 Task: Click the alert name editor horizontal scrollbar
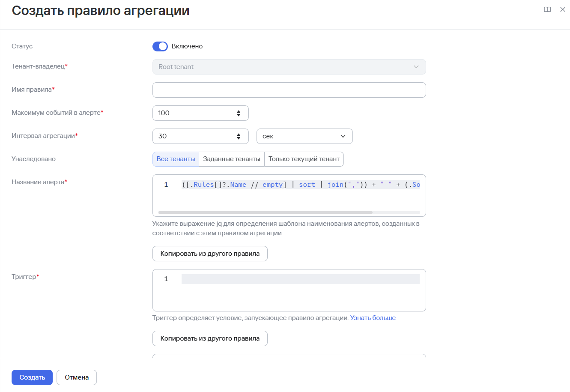coord(266,212)
